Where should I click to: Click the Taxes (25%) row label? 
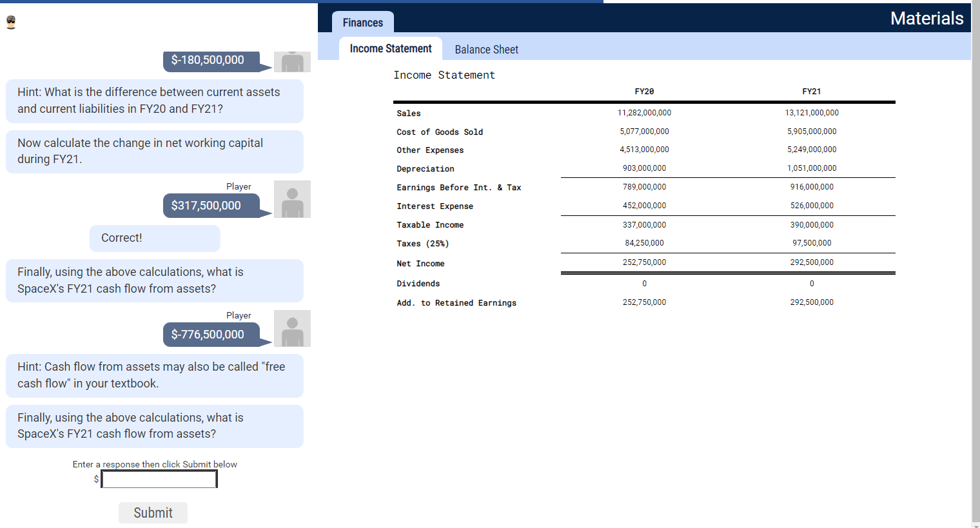click(x=423, y=244)
